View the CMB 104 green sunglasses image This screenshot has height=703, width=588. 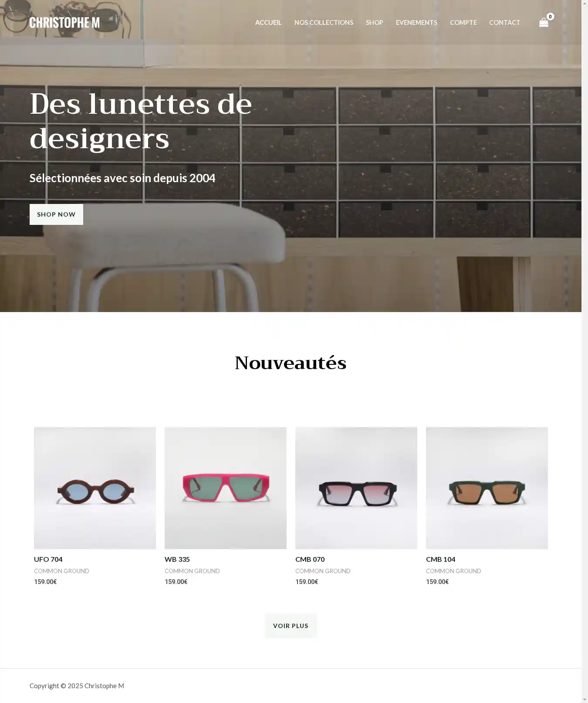487,488
